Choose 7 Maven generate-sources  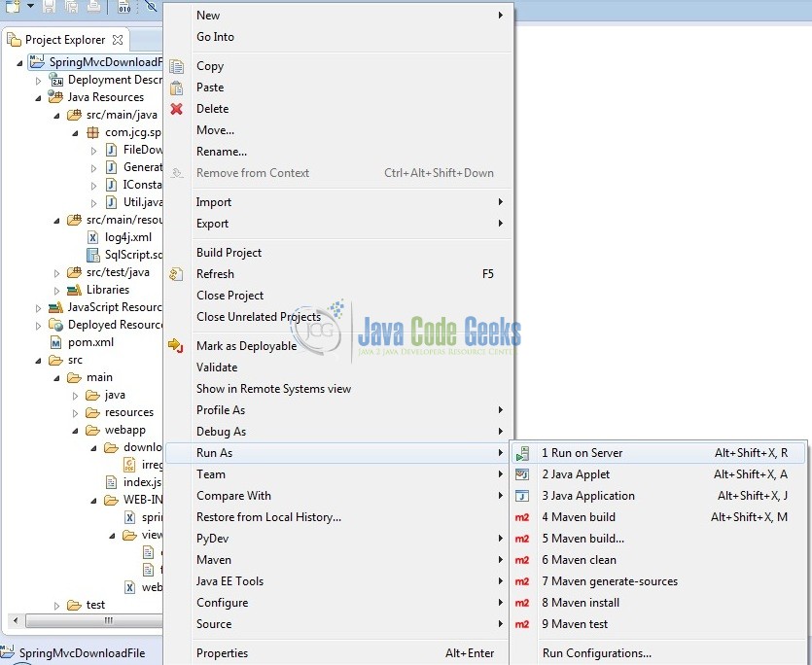658,581
